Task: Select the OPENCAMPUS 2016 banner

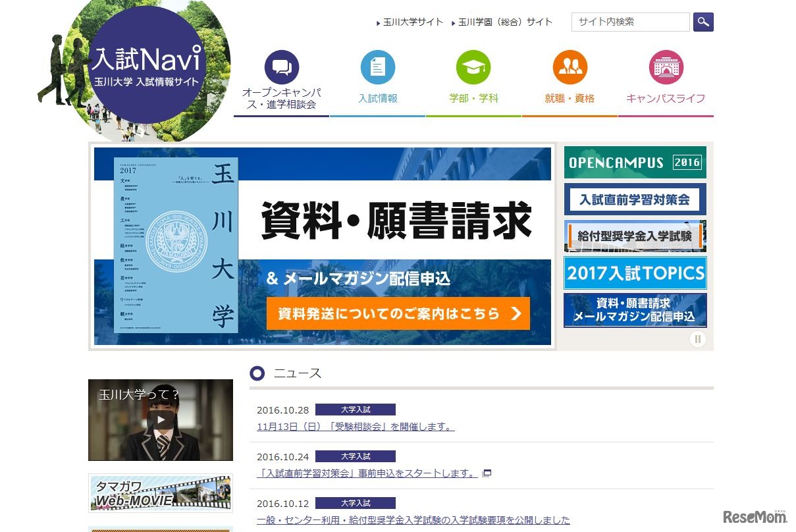Action: pyautogui.click(x=635, y=163)
